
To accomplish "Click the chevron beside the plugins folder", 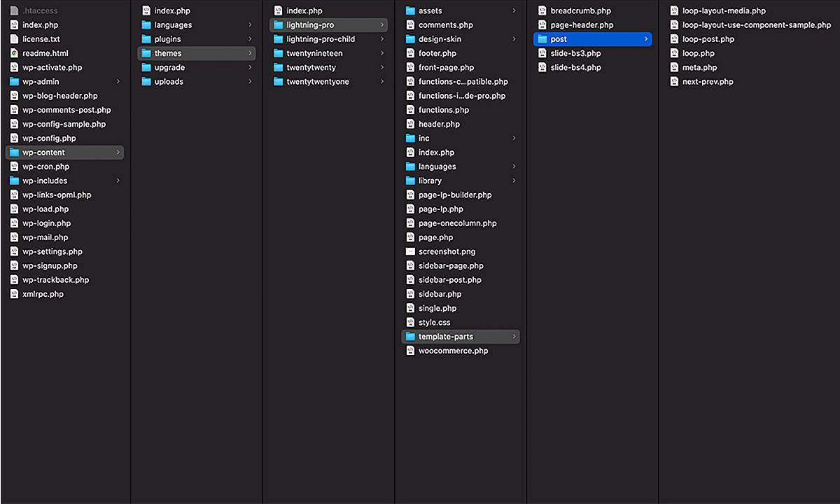I will [x=250, y=39].
